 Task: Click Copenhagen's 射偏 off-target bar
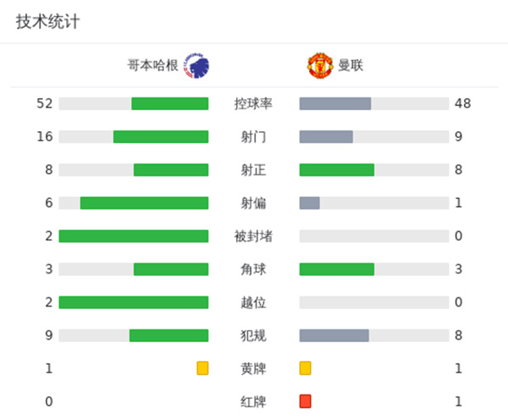[x=144, y=203]
